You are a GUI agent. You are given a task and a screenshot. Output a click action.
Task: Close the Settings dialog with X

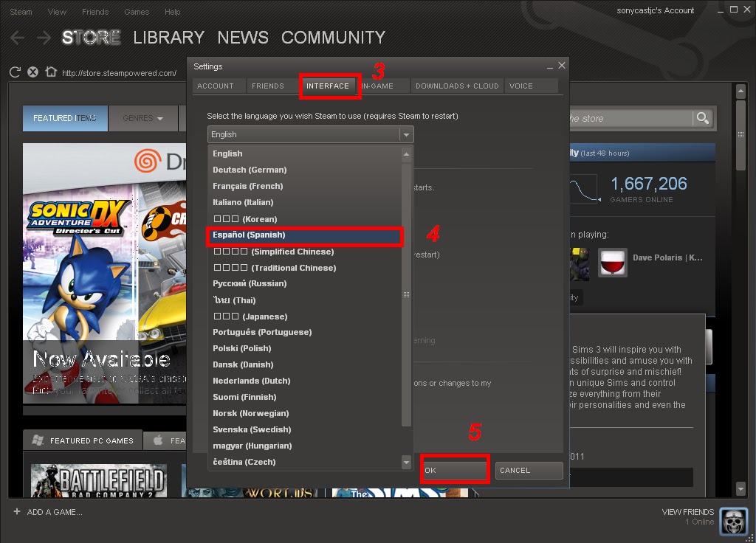(x=562, y=65)
